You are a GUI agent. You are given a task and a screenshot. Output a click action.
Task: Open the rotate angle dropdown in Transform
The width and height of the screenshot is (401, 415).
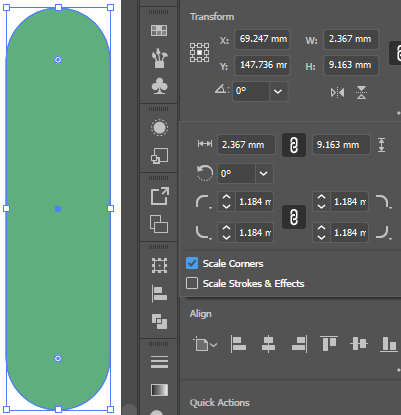tap(278, 91)
